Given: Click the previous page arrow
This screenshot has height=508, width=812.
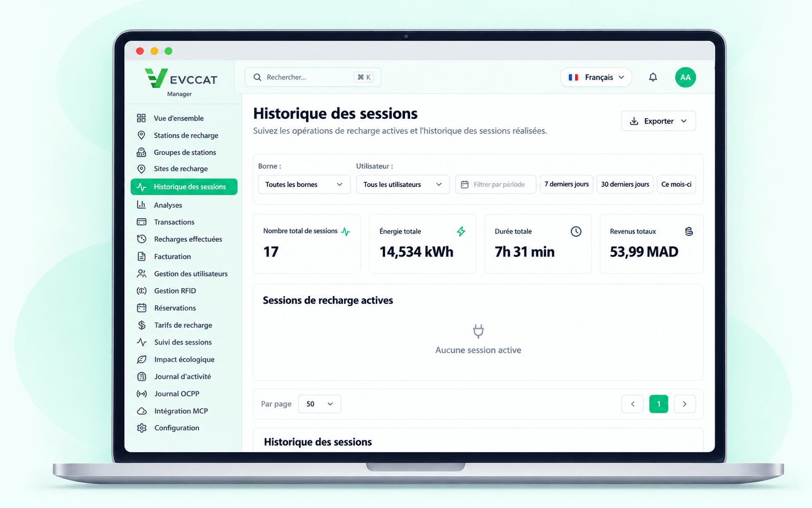Looking at the screenshot, I should 632,404.
